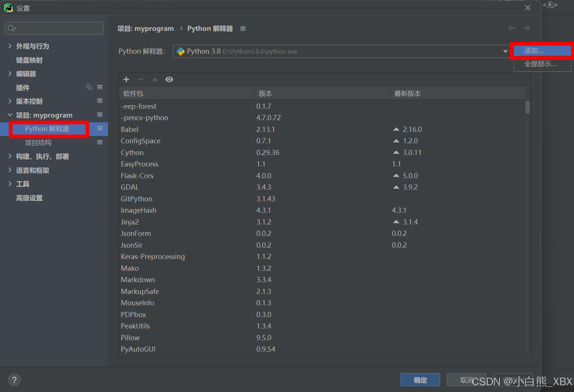The height and width of the screenshot is (392, 574).
Task: Select the Babel package row
Action: pos(322,129)
